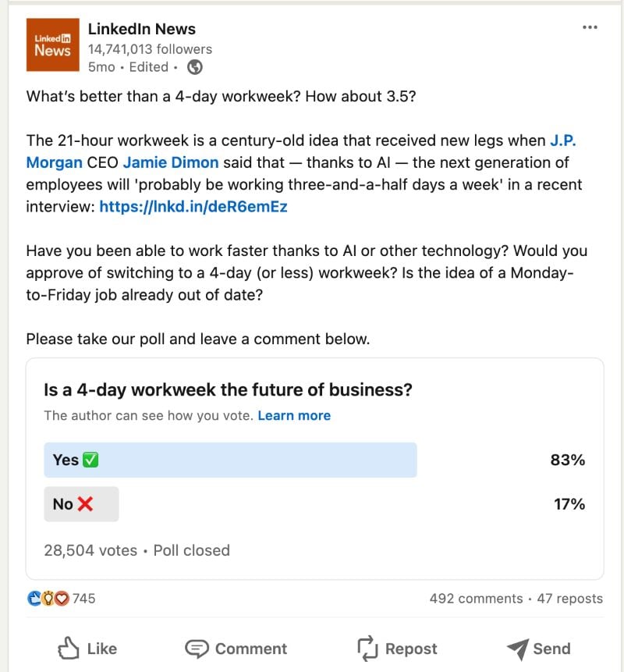Select the No poll option
This screenshot has width=624, height=672.
[x=81, y=504]
